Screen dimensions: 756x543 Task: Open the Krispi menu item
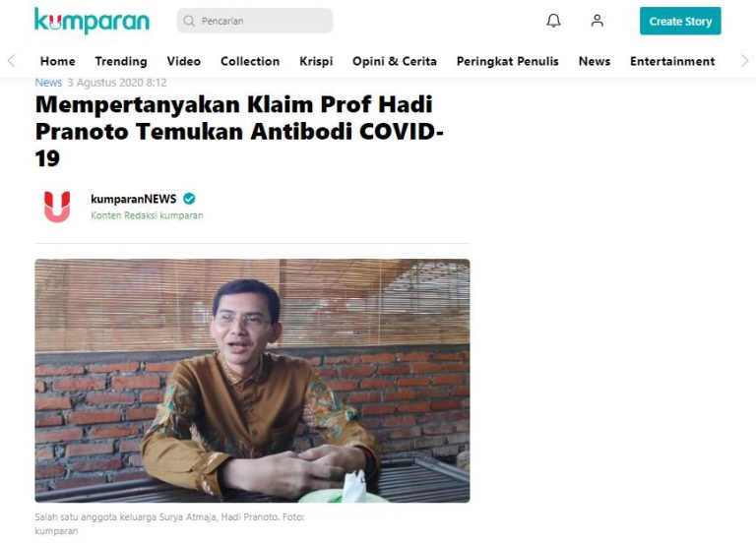point(316,61)
